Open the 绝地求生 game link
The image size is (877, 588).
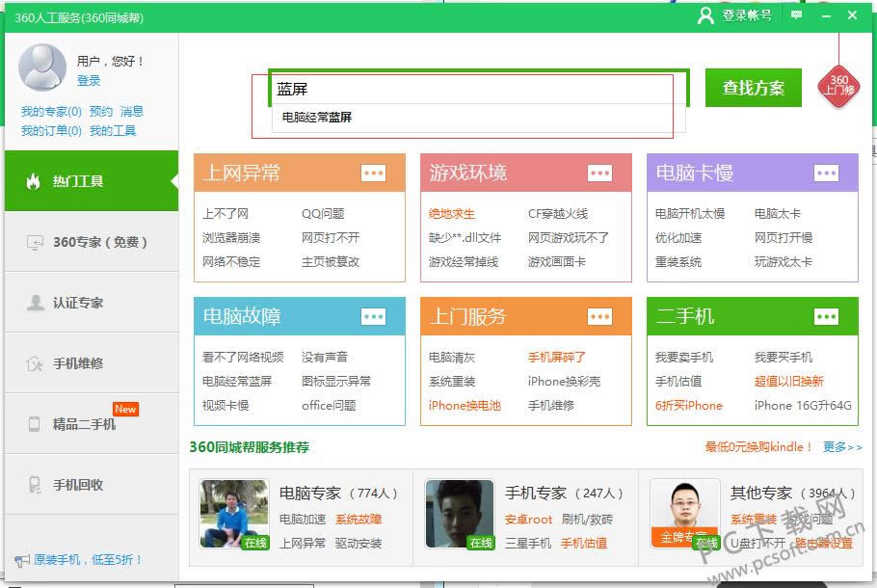(x=451, y=214)
